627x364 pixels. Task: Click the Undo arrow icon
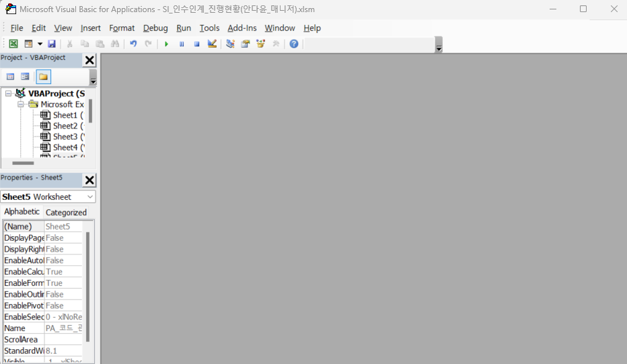[133, 44]
